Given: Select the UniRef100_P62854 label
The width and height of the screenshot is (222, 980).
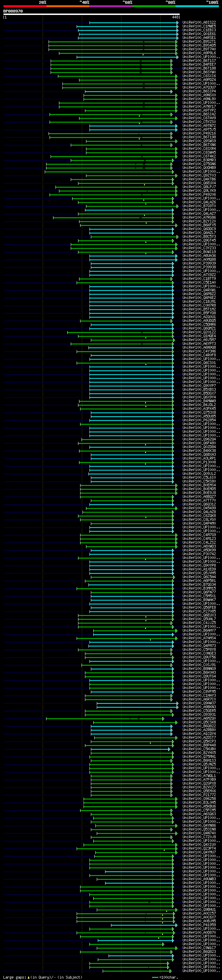Looking at the screenshot, I should pos(199,420).
